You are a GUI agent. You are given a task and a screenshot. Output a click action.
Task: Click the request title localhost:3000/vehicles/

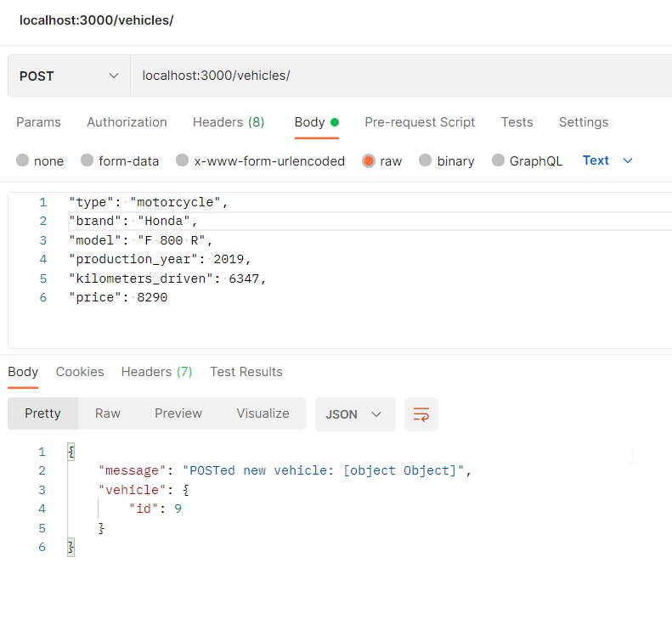[x=97, y=20]
